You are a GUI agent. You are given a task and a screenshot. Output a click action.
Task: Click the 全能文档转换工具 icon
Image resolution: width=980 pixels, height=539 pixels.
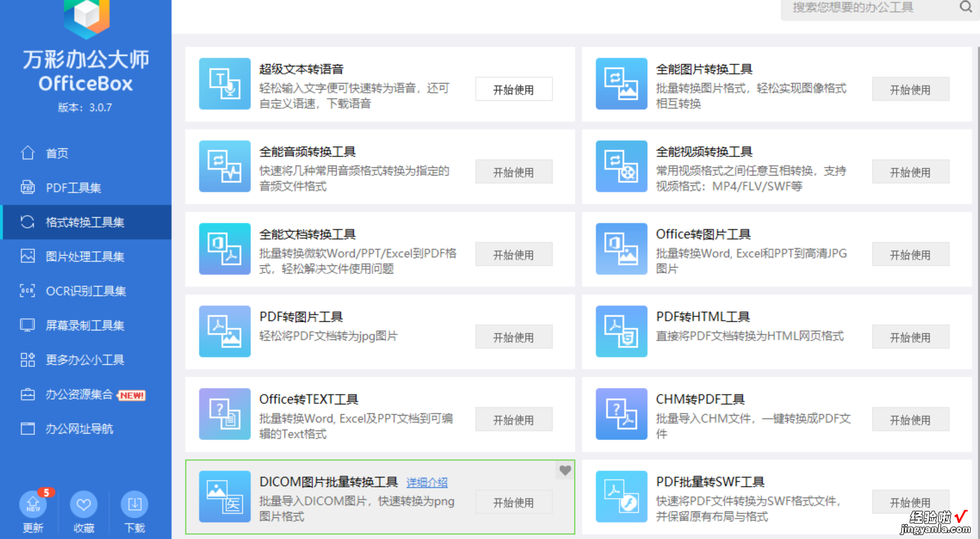click(x=225, y=249)
